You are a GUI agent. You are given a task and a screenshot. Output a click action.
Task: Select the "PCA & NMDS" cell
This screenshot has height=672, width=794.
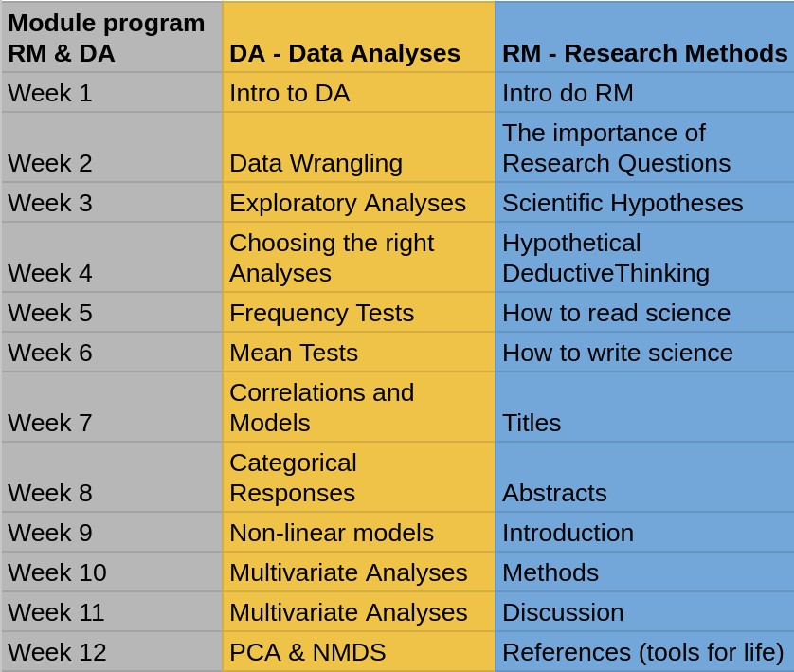(358, 652)
